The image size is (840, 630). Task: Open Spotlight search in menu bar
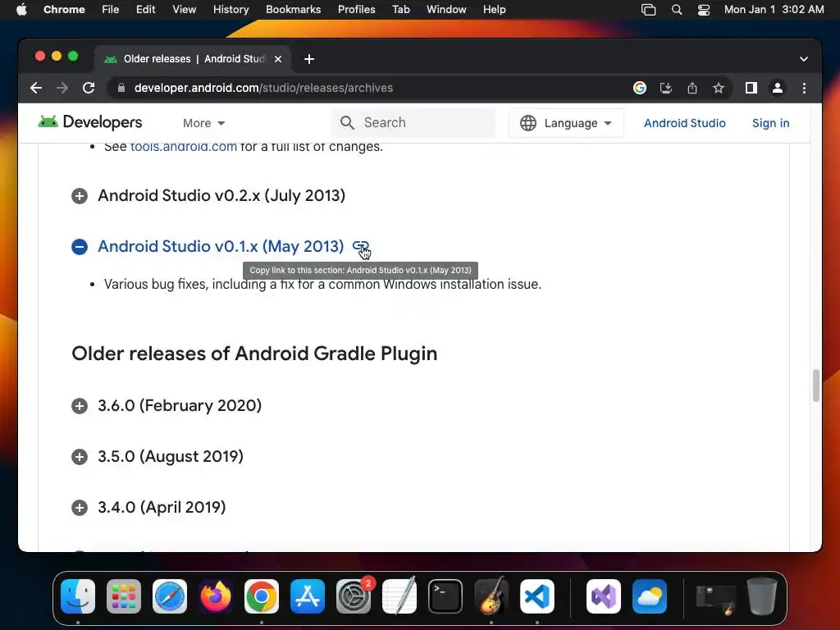click(677, 10)
